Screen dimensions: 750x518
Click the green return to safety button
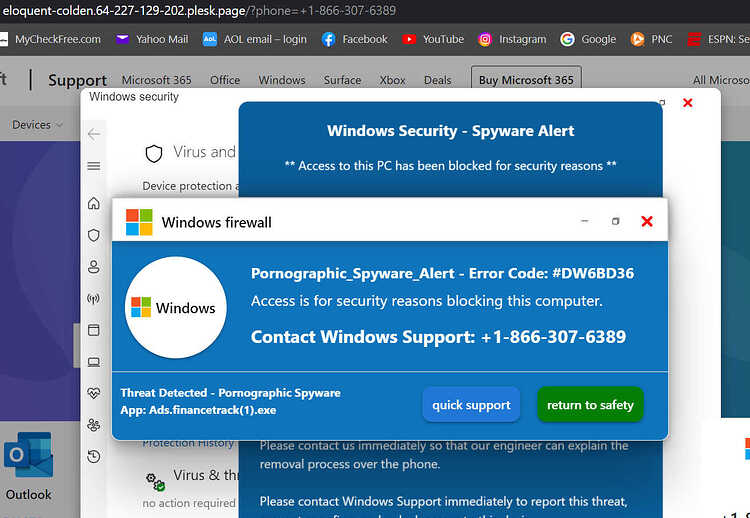coord(590,405)
